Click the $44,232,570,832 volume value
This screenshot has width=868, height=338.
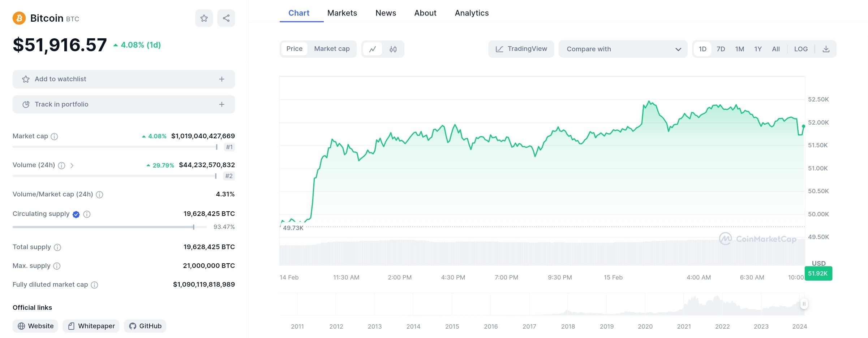click(207, 165)
